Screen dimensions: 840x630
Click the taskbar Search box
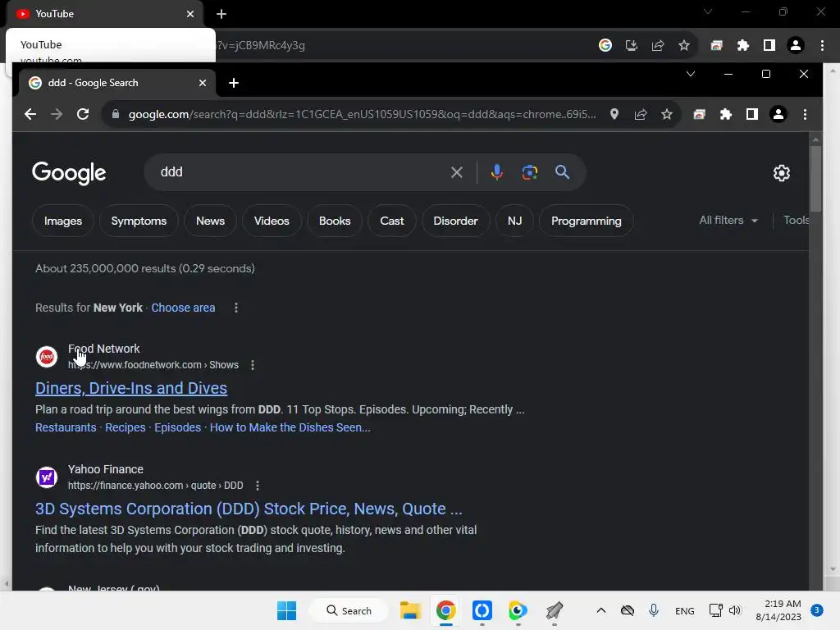click(x=349, y=610)
